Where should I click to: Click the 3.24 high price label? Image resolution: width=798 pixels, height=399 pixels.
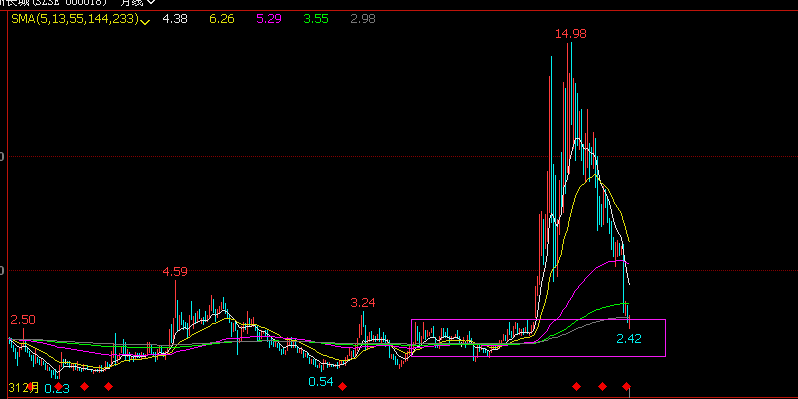tap(363, 303)
